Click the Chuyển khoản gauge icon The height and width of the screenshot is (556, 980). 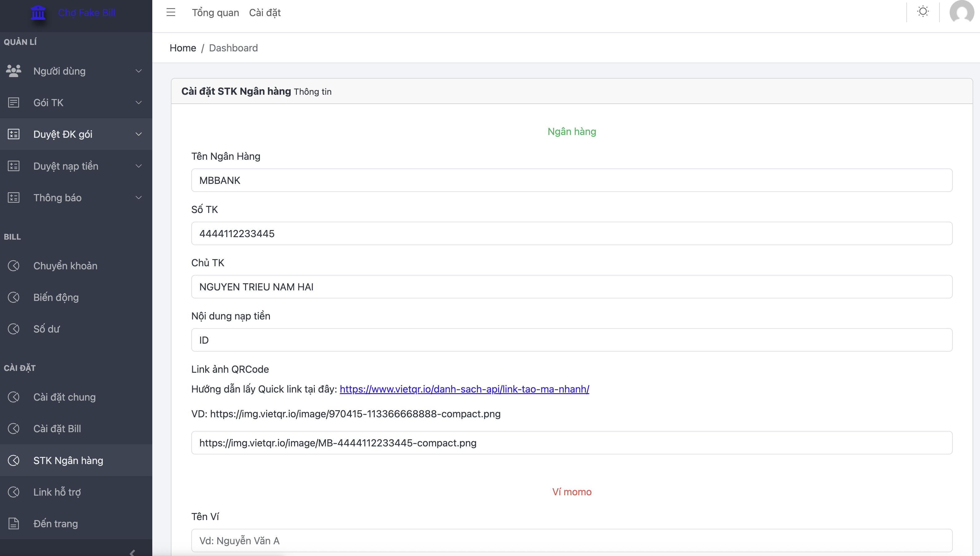click(x=14, y=266)
